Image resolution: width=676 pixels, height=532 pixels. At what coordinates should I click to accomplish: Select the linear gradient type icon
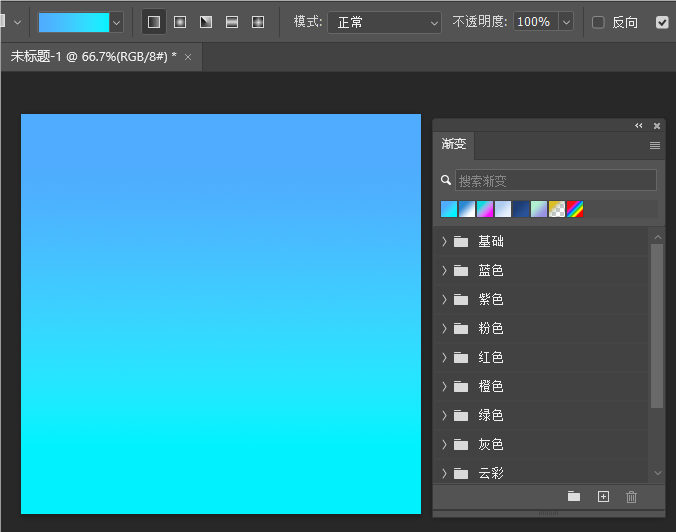pyautogui.click(x=154, y=22)
